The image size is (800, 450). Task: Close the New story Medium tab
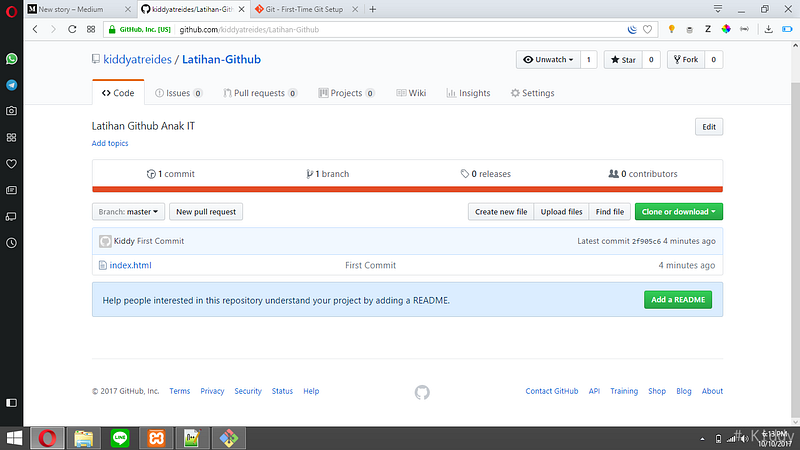(x=128, y=9)
